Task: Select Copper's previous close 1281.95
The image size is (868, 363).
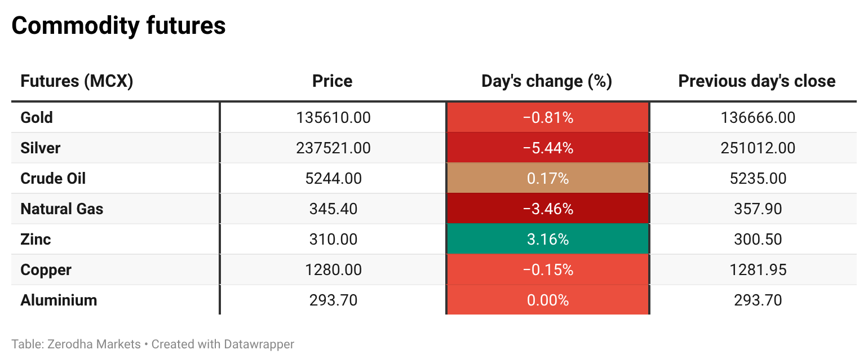Action: coord(758,270)
